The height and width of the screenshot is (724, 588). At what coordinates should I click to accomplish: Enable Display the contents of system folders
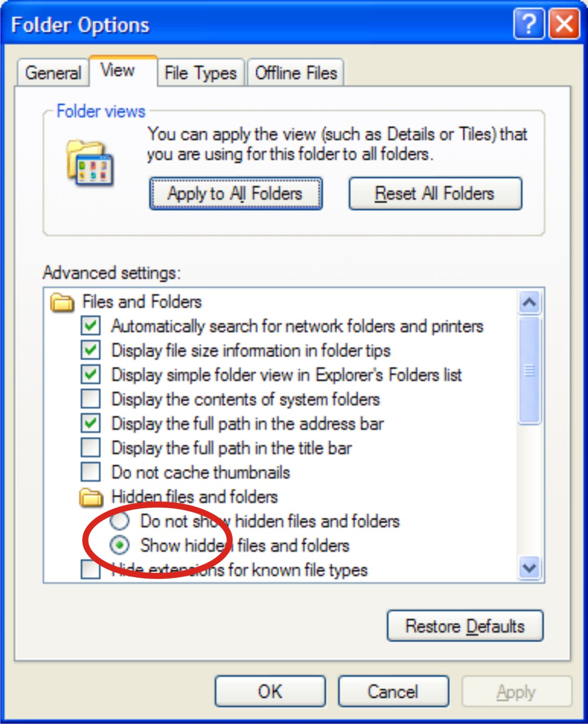tap(91, 399)
